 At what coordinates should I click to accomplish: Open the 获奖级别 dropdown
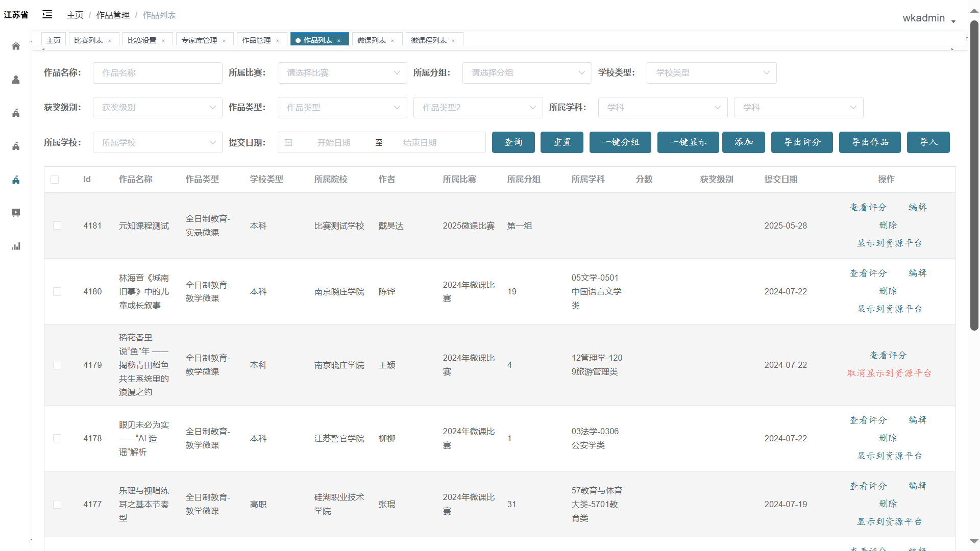tap(157, 108)
